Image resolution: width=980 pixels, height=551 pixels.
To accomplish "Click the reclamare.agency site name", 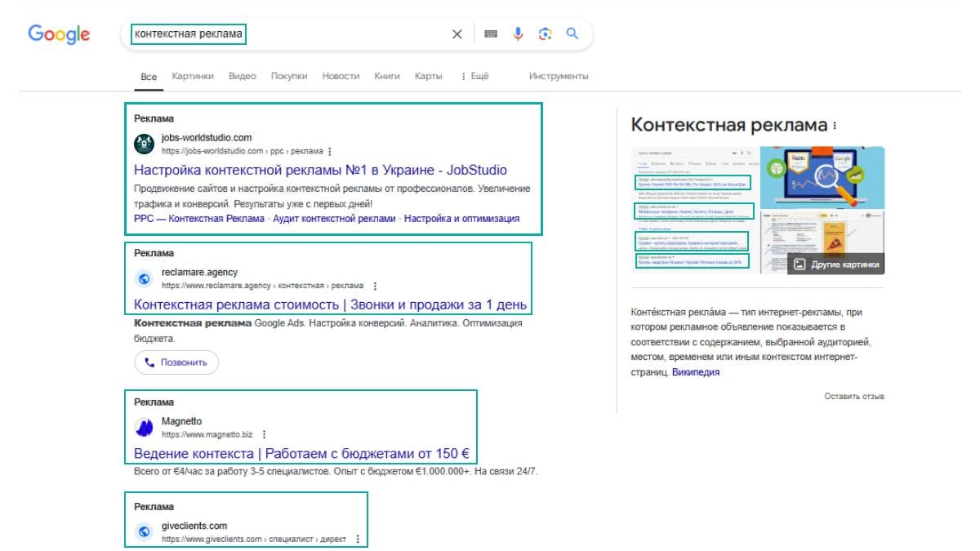I will tap(200, 272).
